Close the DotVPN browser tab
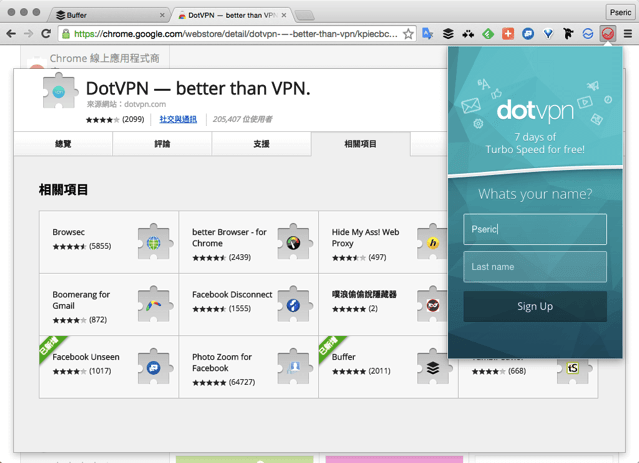Screen dimensions: 639x463 coord(284,15)
